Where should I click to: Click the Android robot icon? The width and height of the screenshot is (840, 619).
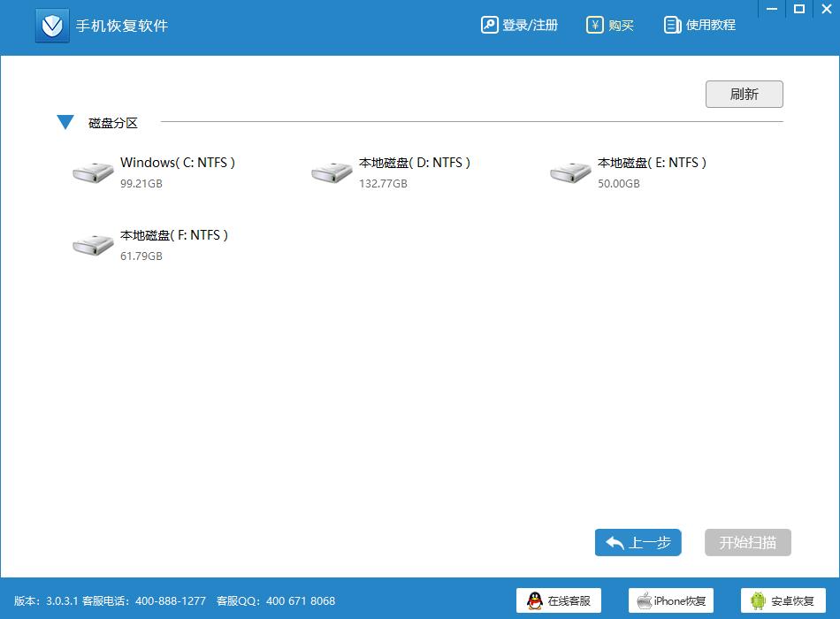tap(758, 600)
